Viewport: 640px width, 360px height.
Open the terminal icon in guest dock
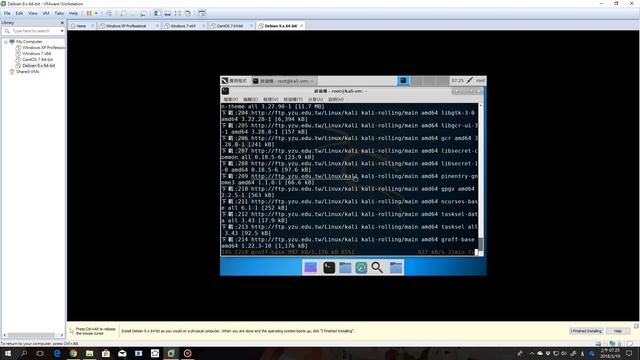click(329, 268)
